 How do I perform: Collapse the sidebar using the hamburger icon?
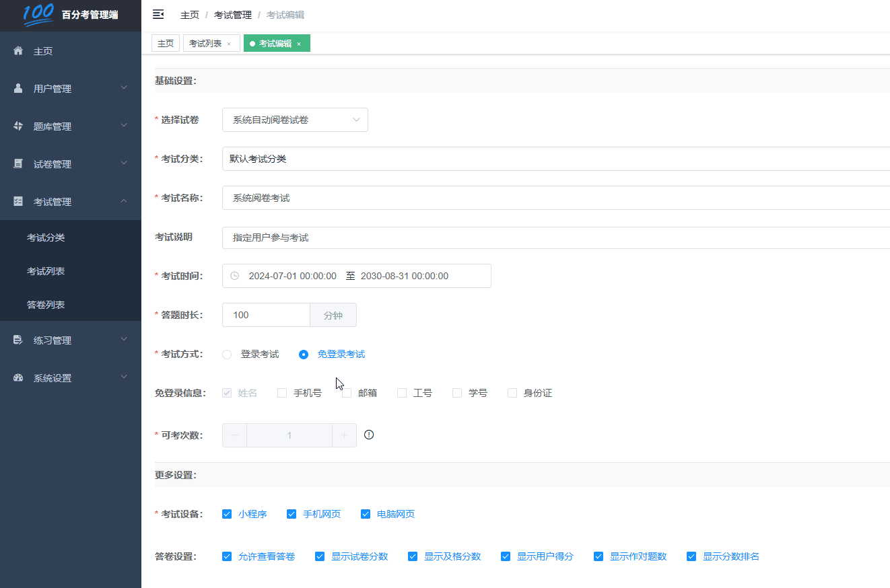click(158, 13)
